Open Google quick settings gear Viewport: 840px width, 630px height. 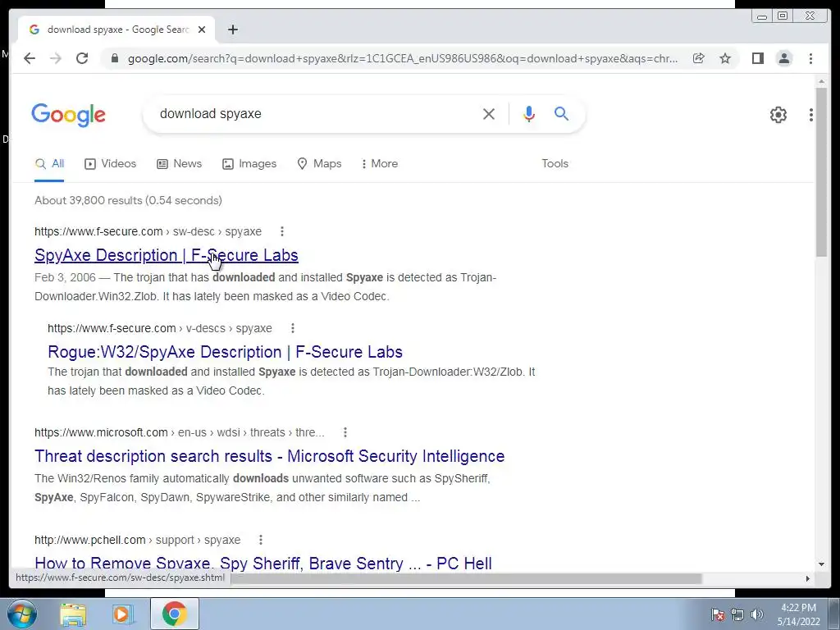778,115
